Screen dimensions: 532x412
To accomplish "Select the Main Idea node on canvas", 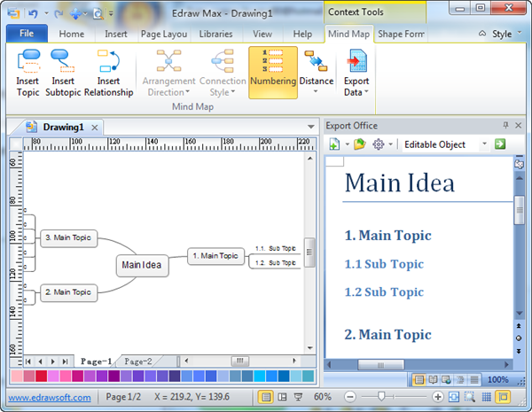I will (142, 265).
